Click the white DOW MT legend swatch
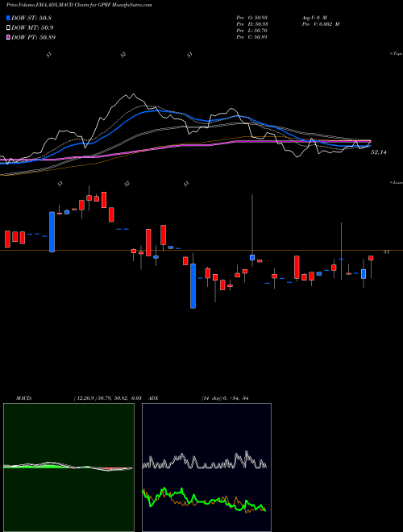The width and height of the screenshot is (403, 532). pos(8,27)
